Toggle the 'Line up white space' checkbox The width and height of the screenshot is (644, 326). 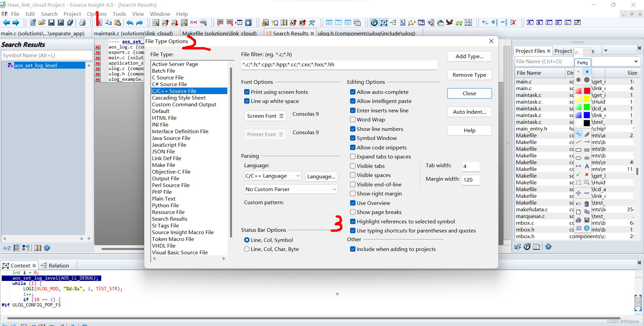[x=247, y=101]
